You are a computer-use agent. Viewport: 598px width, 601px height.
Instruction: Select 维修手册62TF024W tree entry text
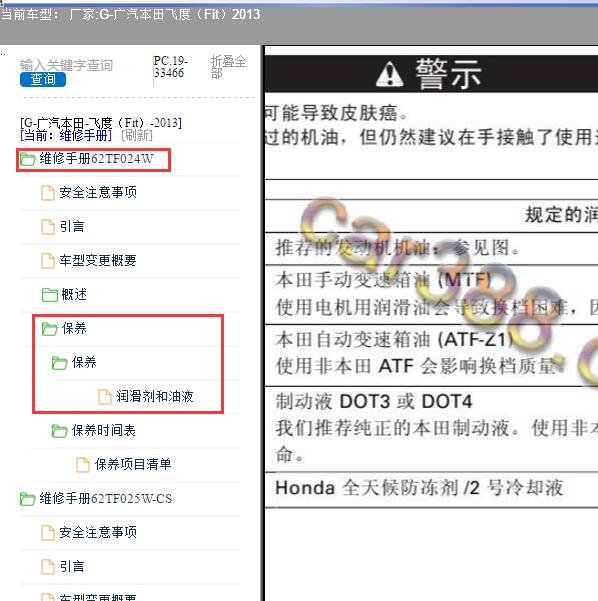point(96,158)
